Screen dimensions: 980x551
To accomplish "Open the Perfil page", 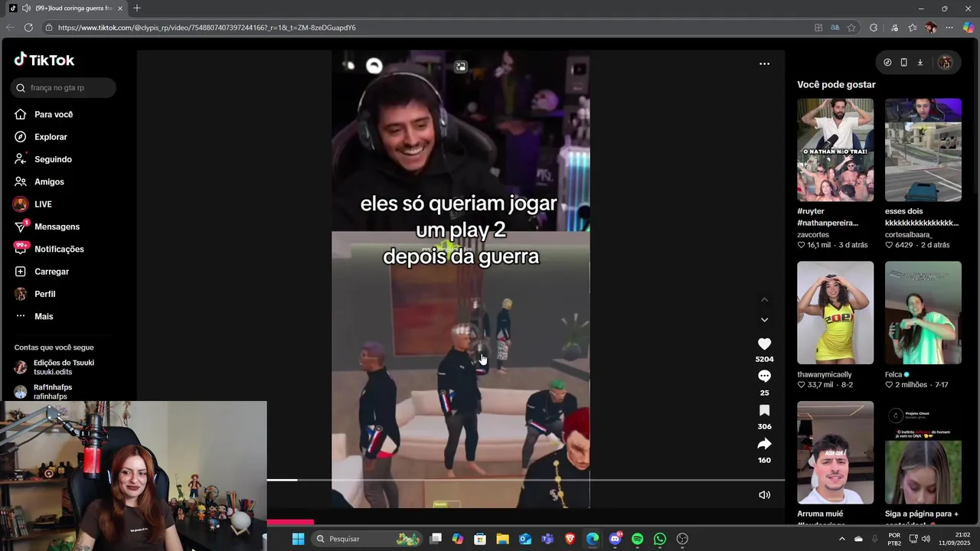I will (x=34, y=294).
